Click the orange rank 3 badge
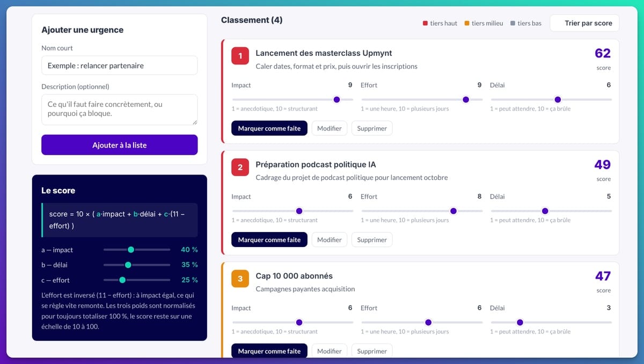 240,279
